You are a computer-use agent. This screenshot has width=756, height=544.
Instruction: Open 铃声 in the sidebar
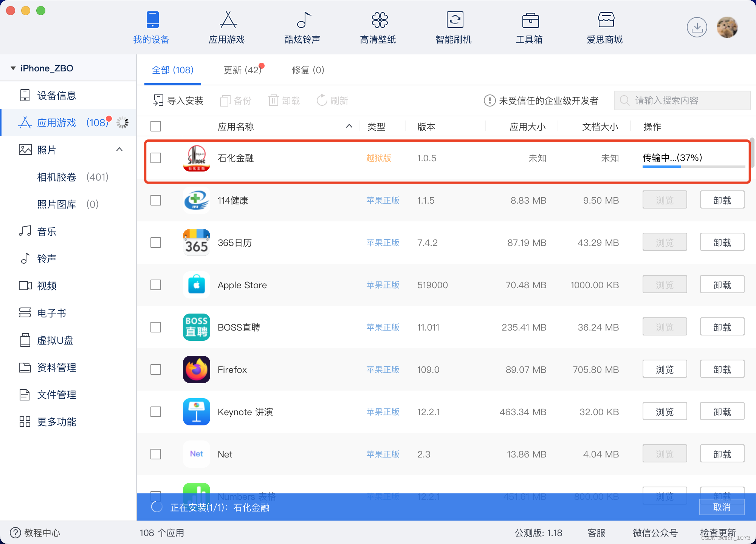coord(68,258)
